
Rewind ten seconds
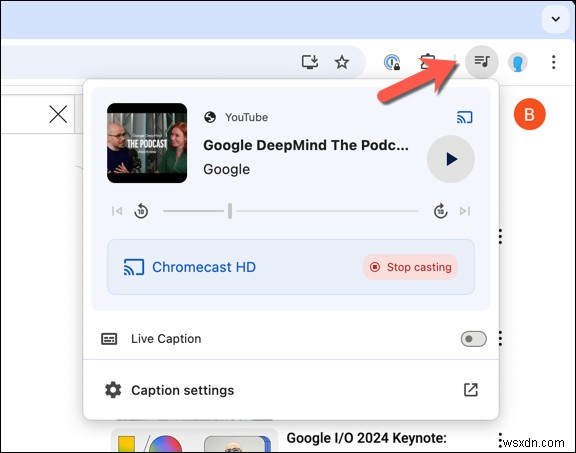coord(141,211)
